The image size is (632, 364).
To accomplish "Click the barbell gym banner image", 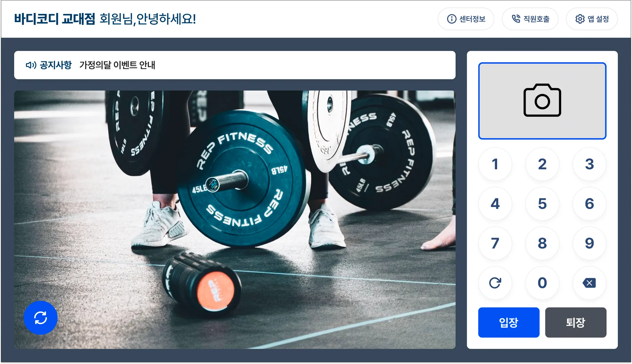I will (x=235, y=220).
